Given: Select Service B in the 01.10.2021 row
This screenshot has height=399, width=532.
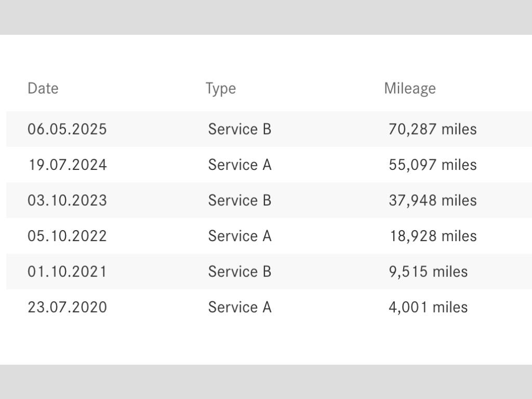Looking at the screenshot, I should click(x=240, y=271).
